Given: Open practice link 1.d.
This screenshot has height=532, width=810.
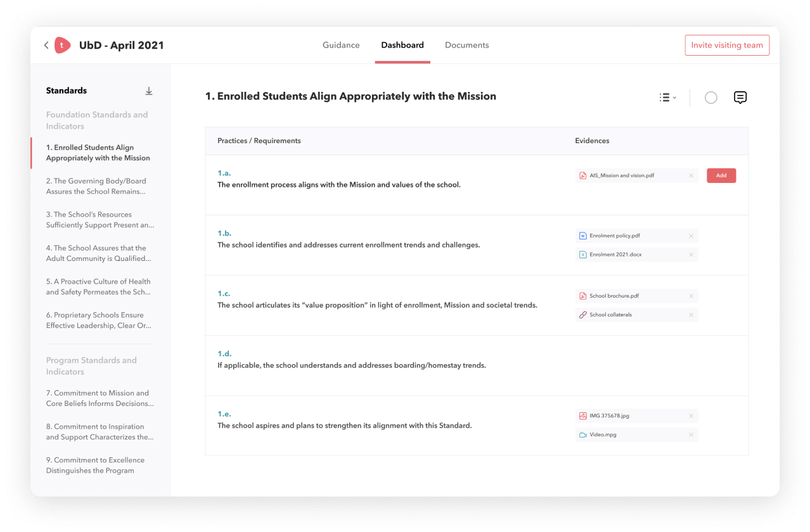Looking at the screenshot, I should 224,353.
